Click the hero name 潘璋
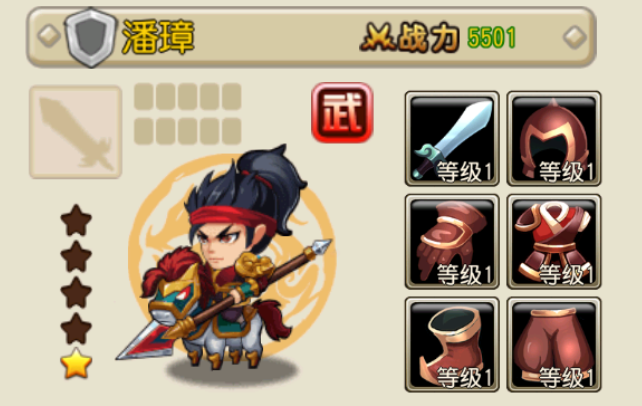Image resolution: width=642 pixels, height=406 pixels. [x=158, y=37]
